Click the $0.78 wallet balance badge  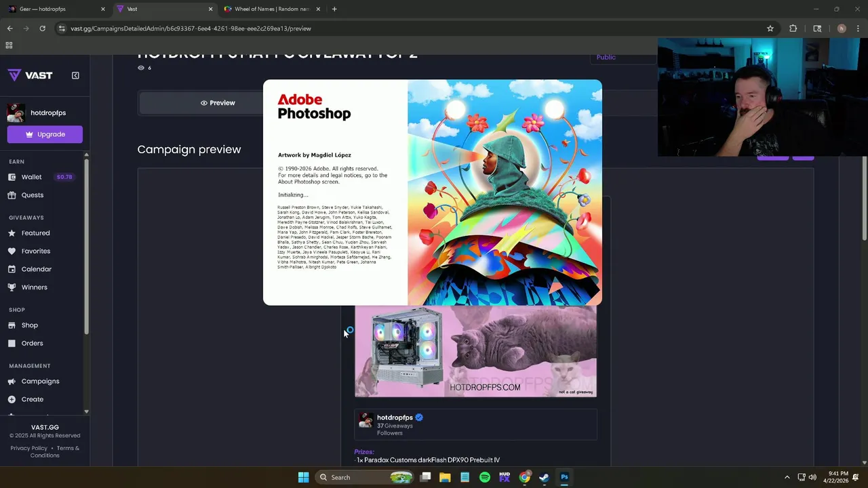pyautogui.click(x=64, y=177)
